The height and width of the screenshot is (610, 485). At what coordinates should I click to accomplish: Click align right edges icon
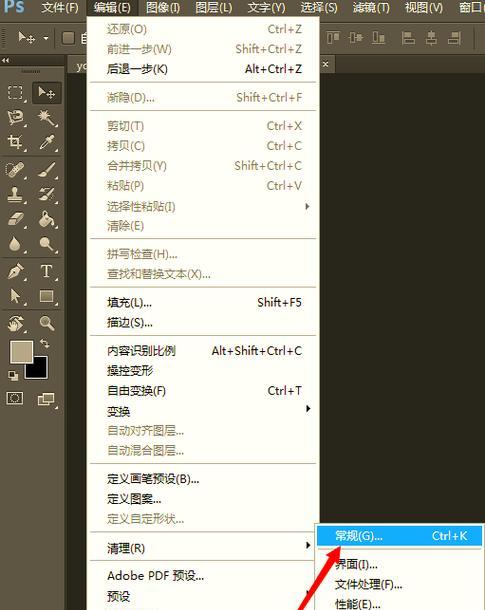(454, 38)
